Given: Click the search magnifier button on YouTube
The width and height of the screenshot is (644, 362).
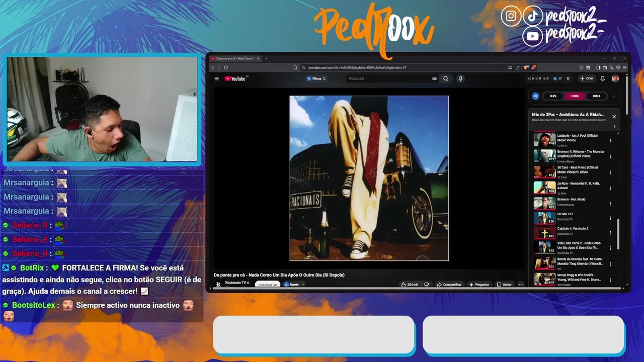Looking at the screenshot, I should tap(446, 78).
